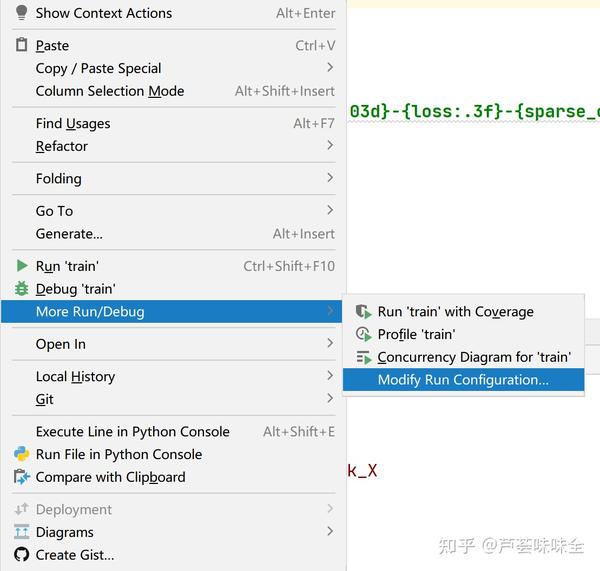Click the Profile 'train' icon
600x571 pixels.
point(363,335)
